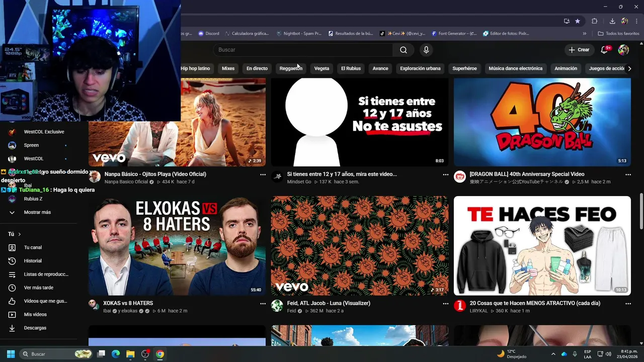Viewport: 644px width, 362px height.
Task: Open options menu for XOKAS vs 8 HATERS
Action: tap(263, 304)
